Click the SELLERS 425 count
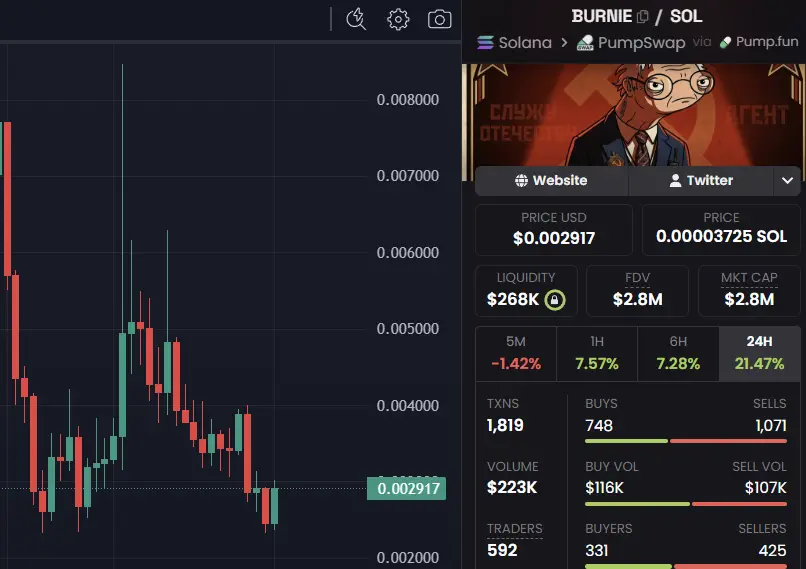Screen dimensions: 806x569 click(773, 550)
